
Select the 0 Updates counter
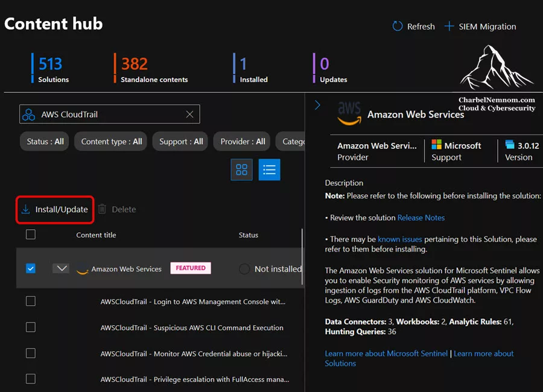click(331, 68)
